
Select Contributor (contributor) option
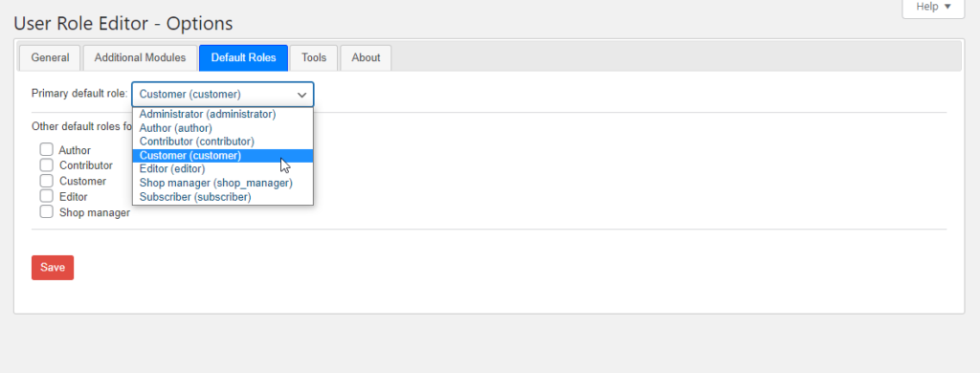[x=222, y=142]
